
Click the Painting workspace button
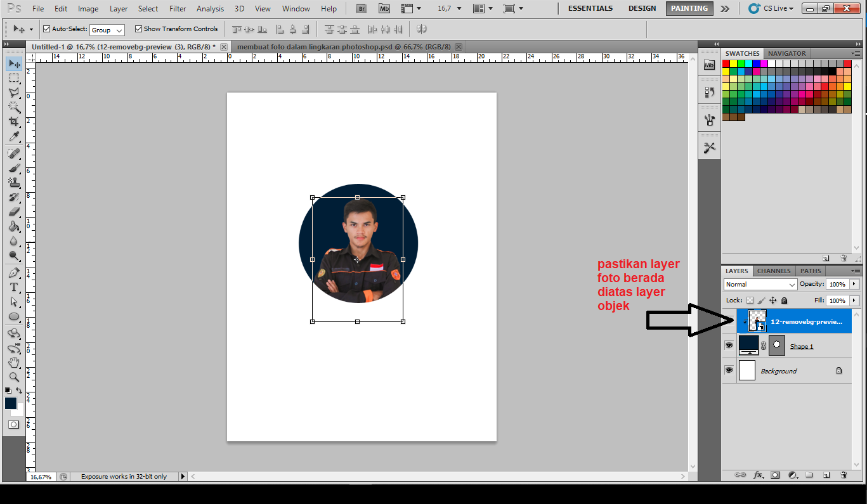click(689, 8)
